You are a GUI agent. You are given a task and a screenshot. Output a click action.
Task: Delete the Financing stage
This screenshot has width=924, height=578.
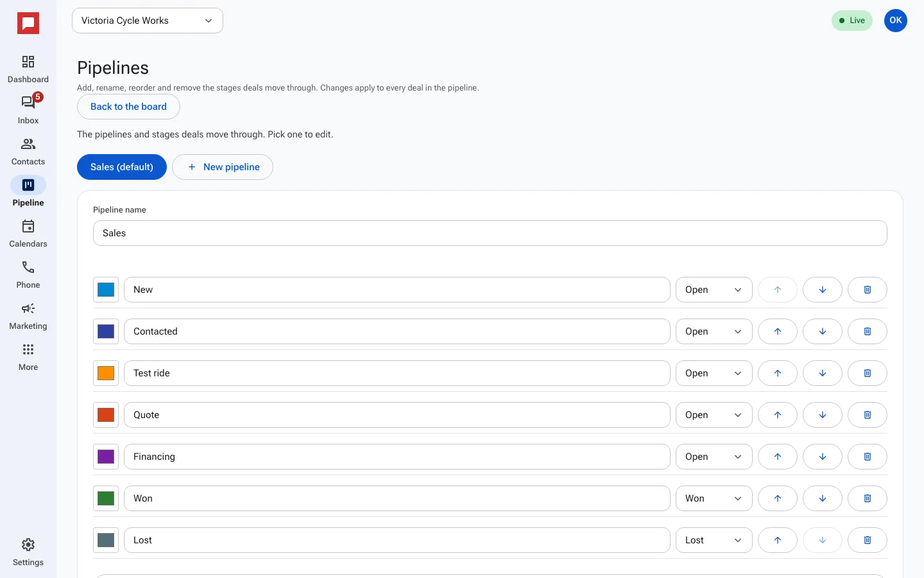coord(868,457)
